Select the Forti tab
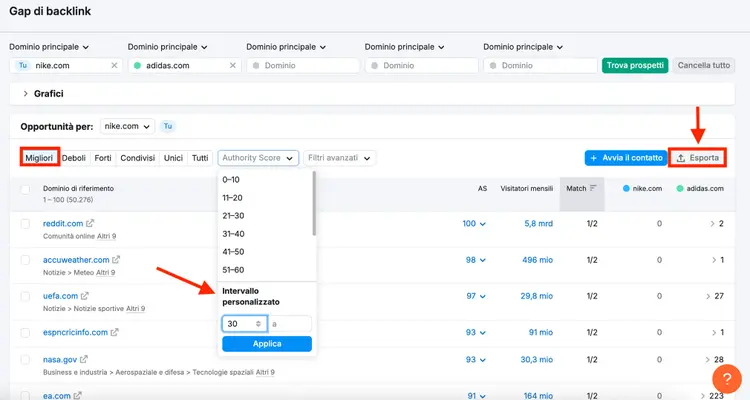This screenshot has width=750, height=400. pyautogui.click(x=103, y=158)
